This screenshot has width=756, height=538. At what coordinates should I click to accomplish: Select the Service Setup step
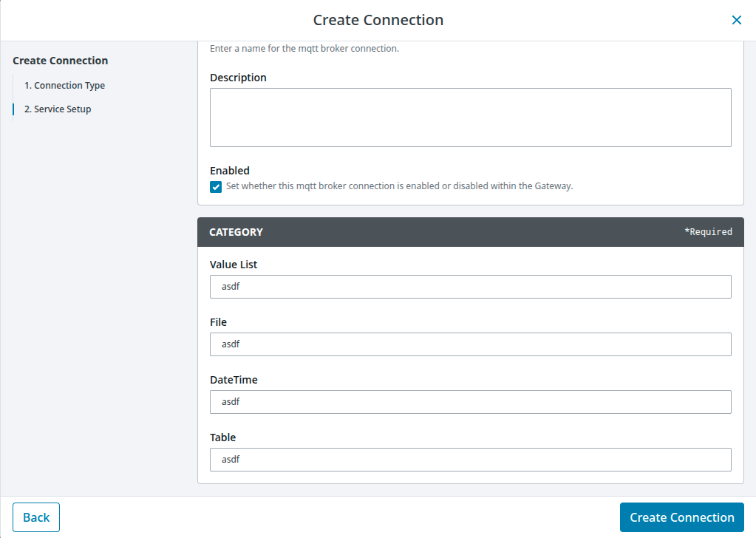[63, 109]
